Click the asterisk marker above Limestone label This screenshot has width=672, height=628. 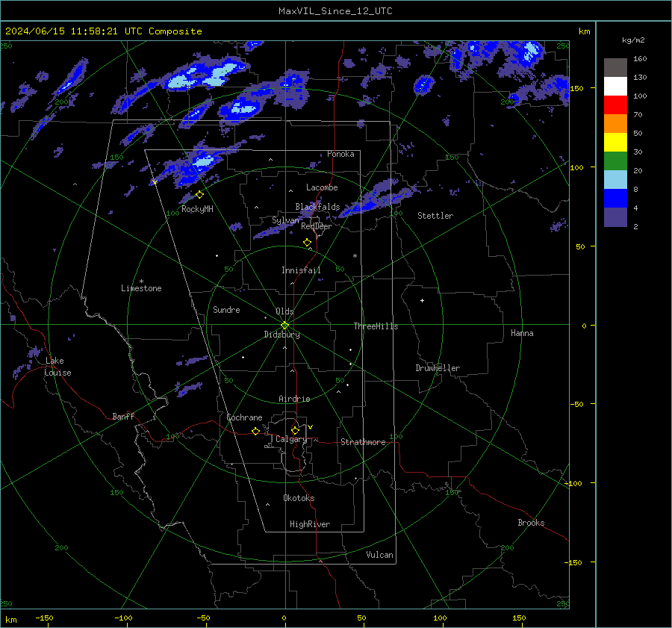(141, 282)
